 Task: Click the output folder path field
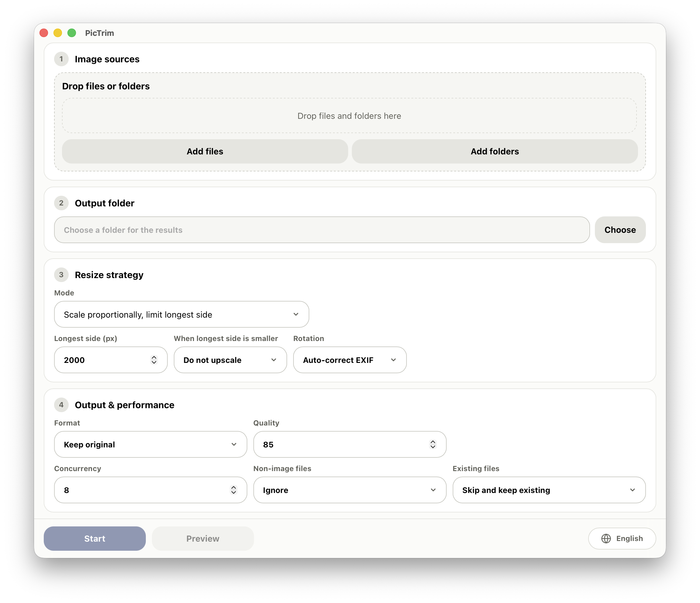point(322,230)
